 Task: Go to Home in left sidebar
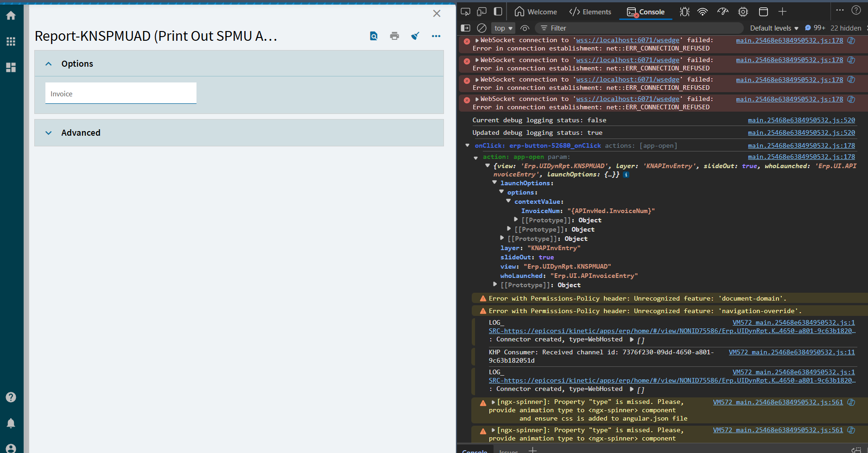[x=11, y=16]
